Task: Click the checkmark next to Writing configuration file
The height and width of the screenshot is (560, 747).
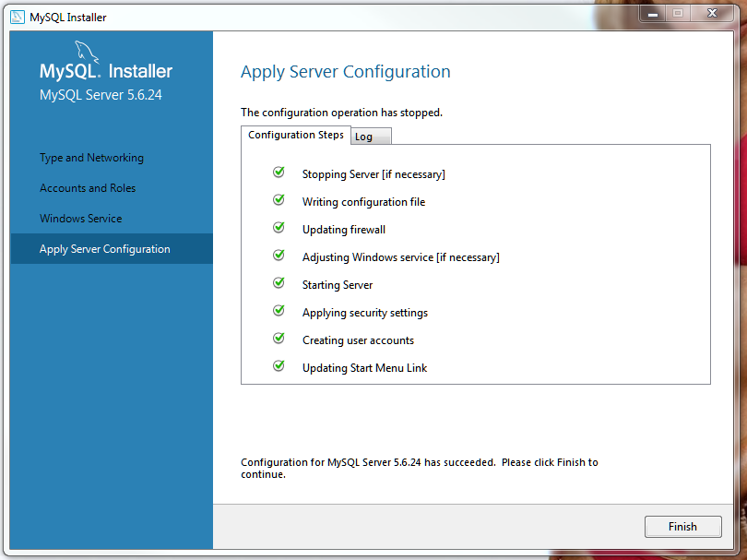Action: coord(279,200)
